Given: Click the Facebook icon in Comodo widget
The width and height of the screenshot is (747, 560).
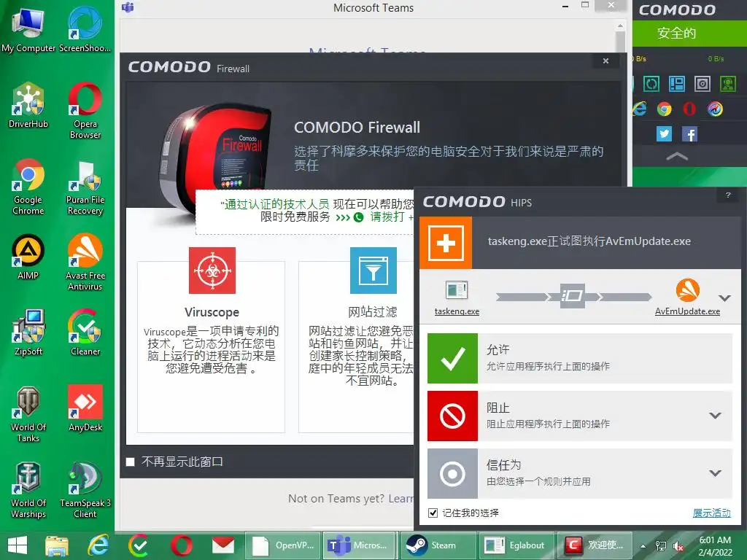Looking at the screenshot, I should click(689, 134).
